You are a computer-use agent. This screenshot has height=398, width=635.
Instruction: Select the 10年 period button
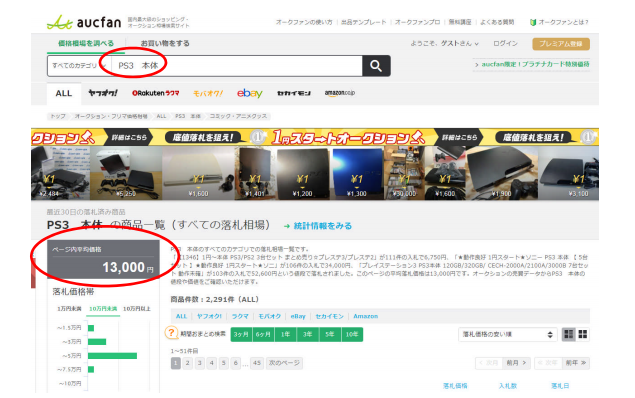(352, 334)
